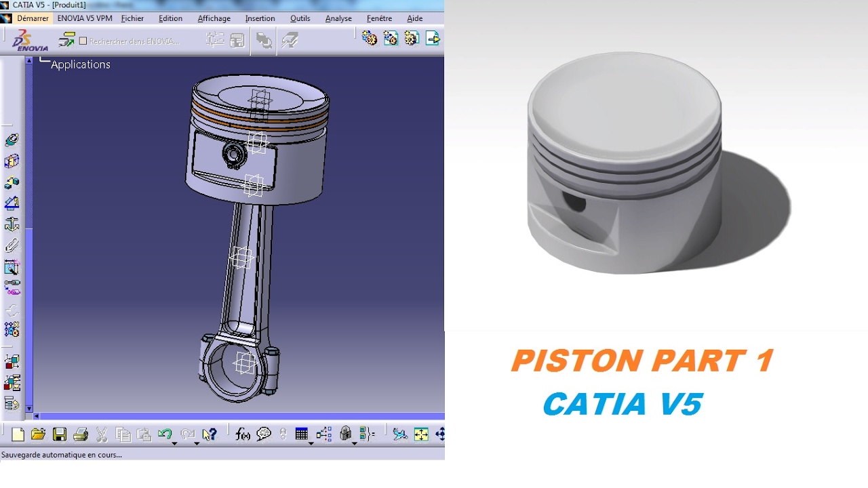The height and width of the screenshot is (488, 868).
Task: Click the catalog list with brace icon
Action: [367, 434]
